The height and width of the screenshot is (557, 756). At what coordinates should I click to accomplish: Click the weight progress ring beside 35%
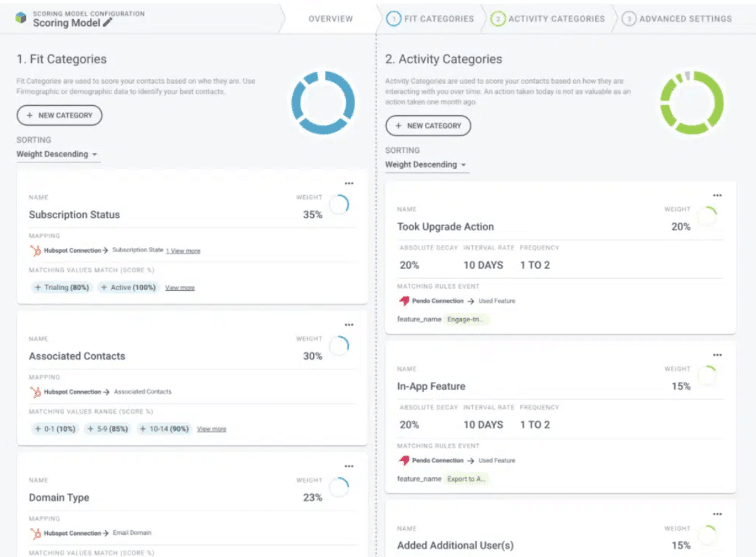(x=340, y=205)
